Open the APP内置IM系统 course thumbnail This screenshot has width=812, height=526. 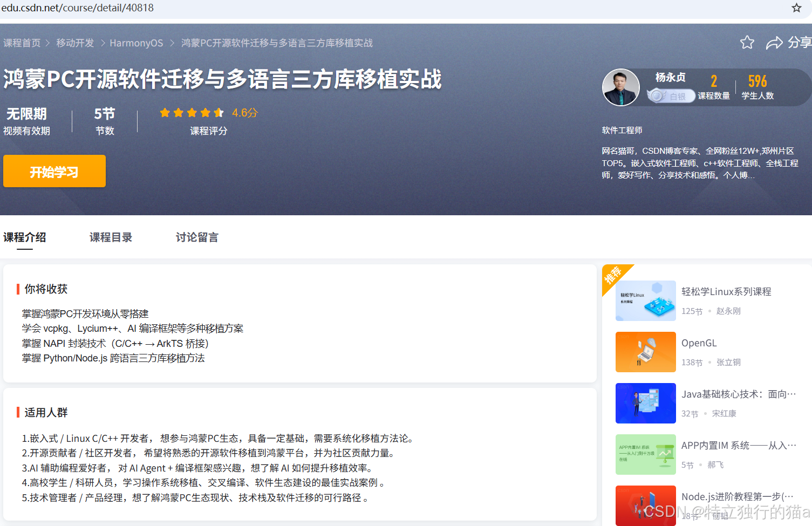[x=646, y=454]
